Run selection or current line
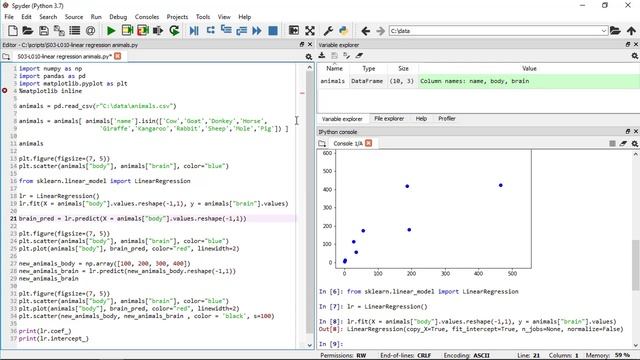640x360 pixels. [x=158, y=31]
